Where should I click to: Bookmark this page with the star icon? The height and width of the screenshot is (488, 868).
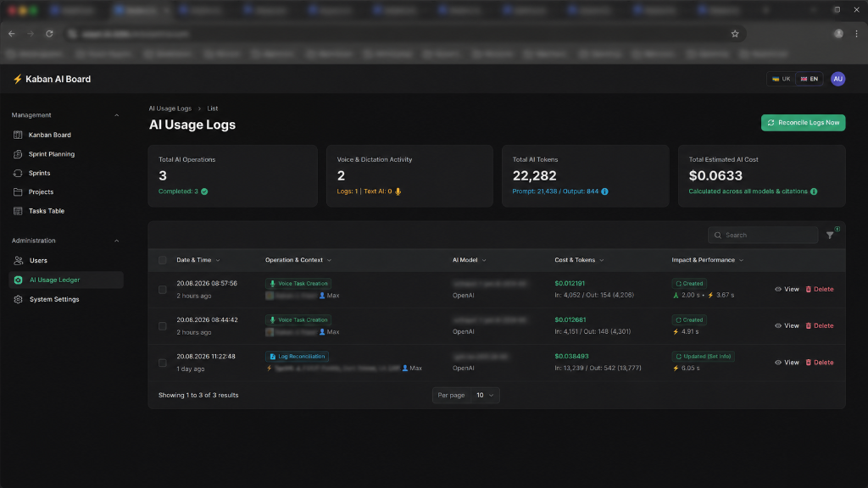pos(735,34)
